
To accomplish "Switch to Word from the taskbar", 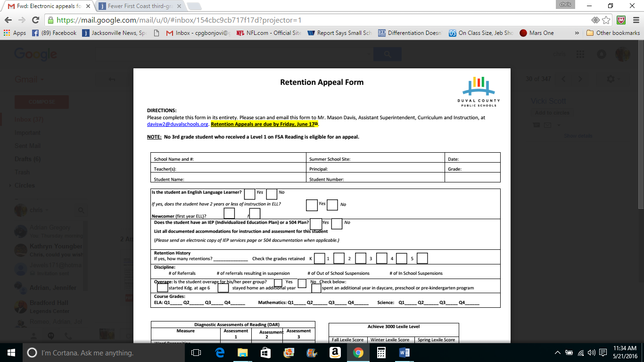I will click(405, 353).
